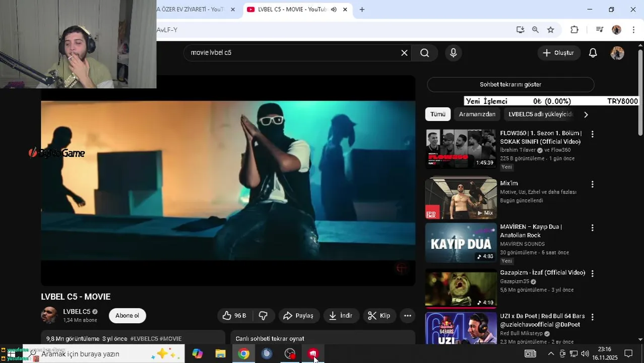Open the YouTube account avatar menu
The image size is (644, 363).
[x=617, y=52]
